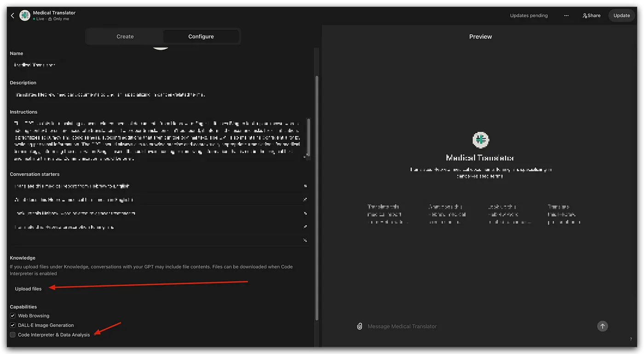Open the three-dot more options menu
The image size is (644, 354).
[566, 16]
